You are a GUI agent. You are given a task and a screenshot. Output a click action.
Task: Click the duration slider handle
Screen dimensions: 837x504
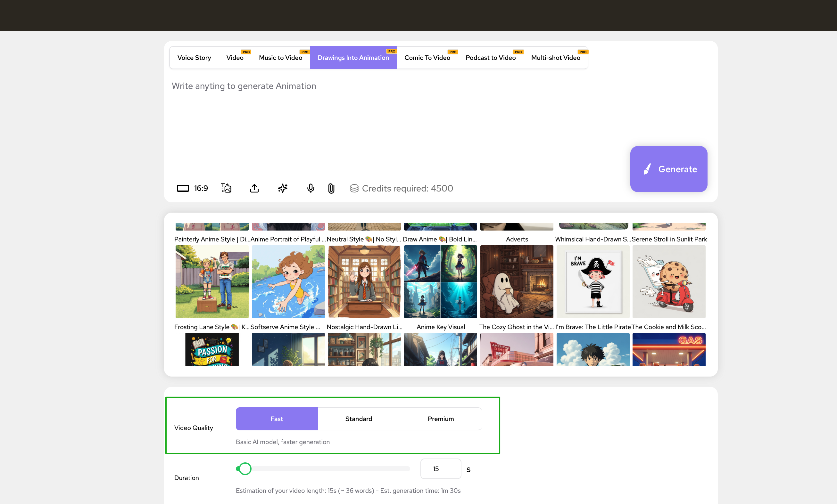tap(245, 469)
